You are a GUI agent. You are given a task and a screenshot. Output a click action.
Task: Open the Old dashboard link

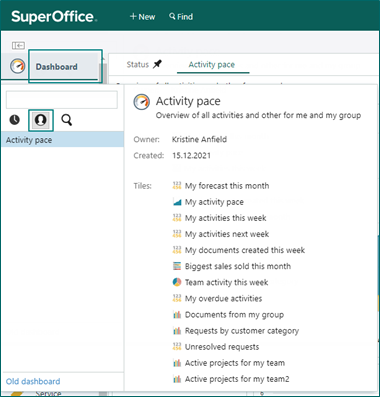point(33,381)
